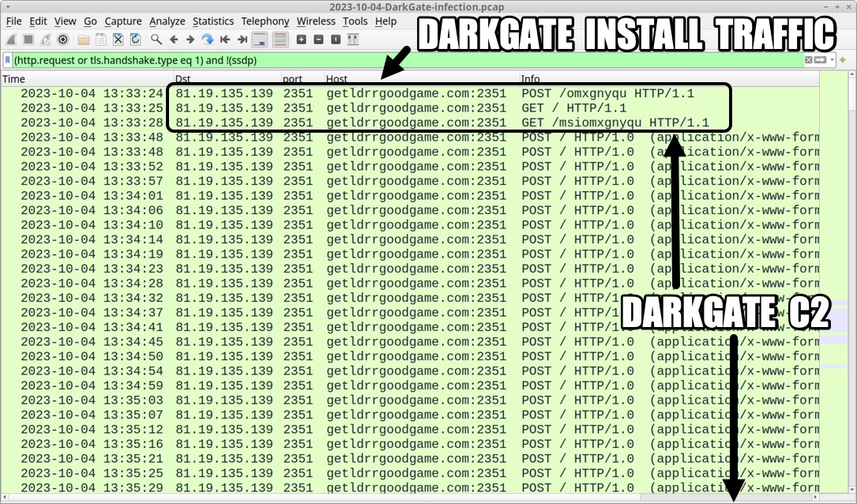
Task: Jump to the first packet icon
Action: click(x=224, y=39)
